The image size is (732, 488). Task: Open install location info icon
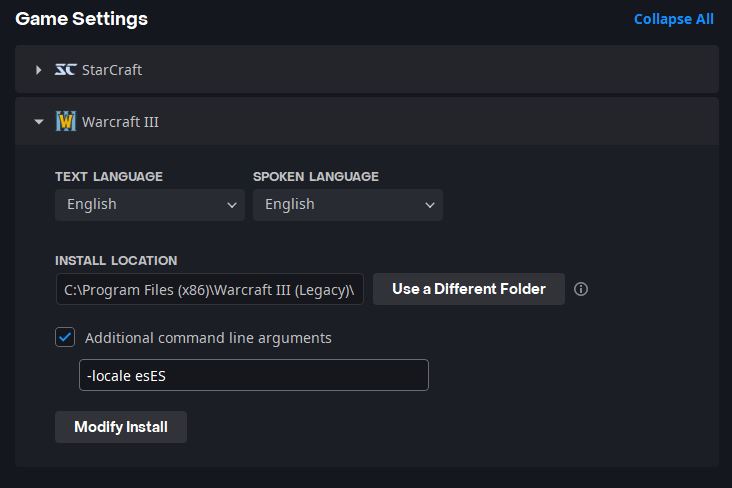[x=581, y=289]
